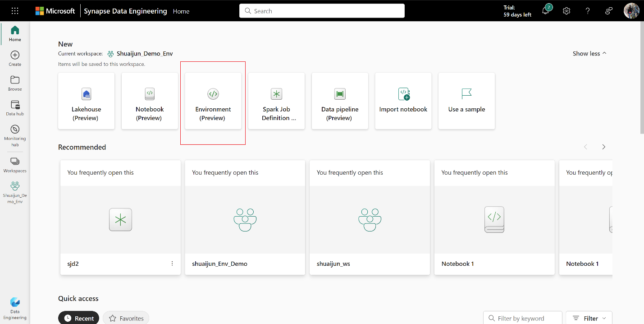Open the app launcher waffle menu
Screen dimensions: 644x324
[15, 11]
